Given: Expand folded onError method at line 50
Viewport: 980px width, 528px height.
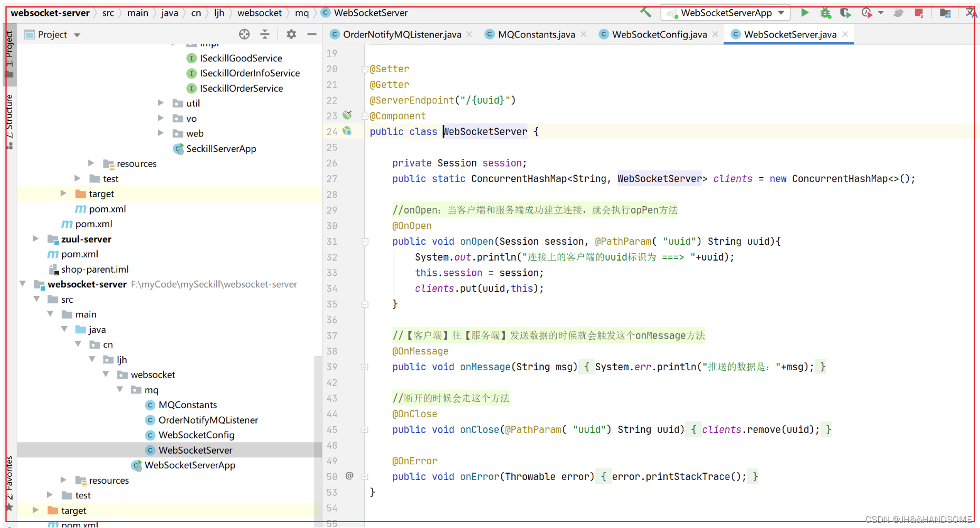Looking at the screenshot, I should coord(365,476).
